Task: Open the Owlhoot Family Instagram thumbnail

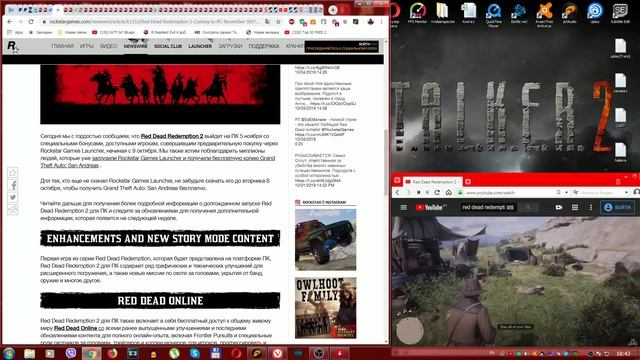Action: (x=325, y=308)
